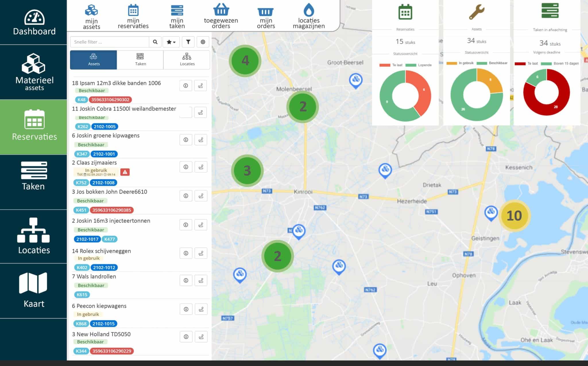This screenshot has height=366, width=588.
Task: Switch to the Assets tab
Action: tap(94, 60)
